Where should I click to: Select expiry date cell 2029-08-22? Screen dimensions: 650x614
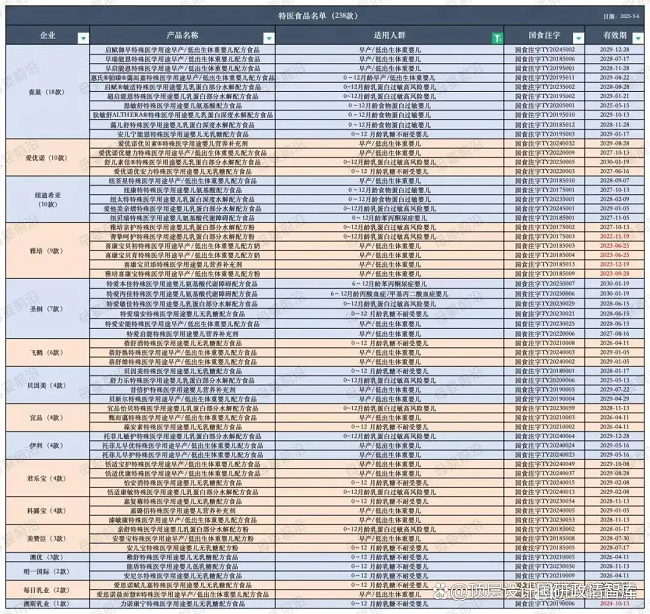[x=614, y=78]
